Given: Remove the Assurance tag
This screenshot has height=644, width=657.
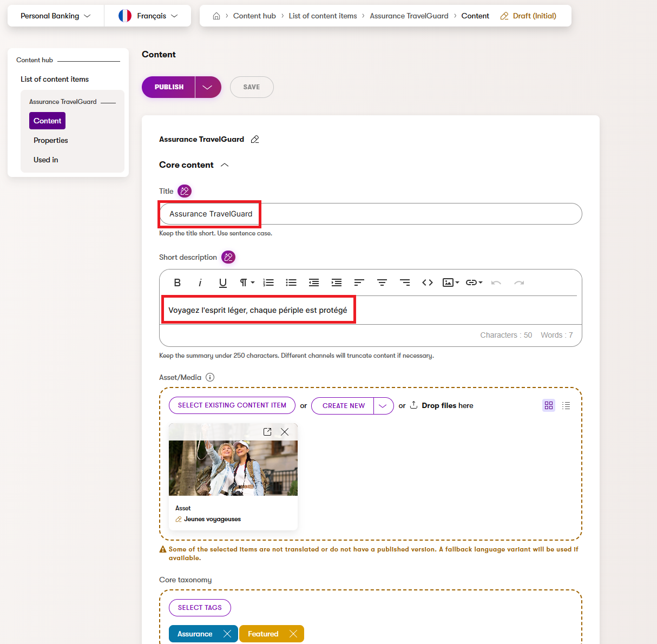Looking at the screenshot, I should [227, 634].
